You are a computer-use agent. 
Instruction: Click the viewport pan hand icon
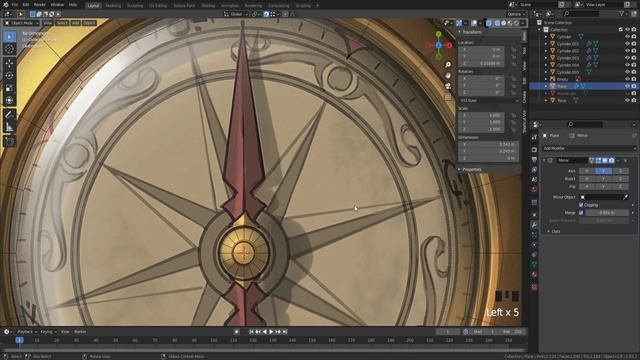coord(448,76)
